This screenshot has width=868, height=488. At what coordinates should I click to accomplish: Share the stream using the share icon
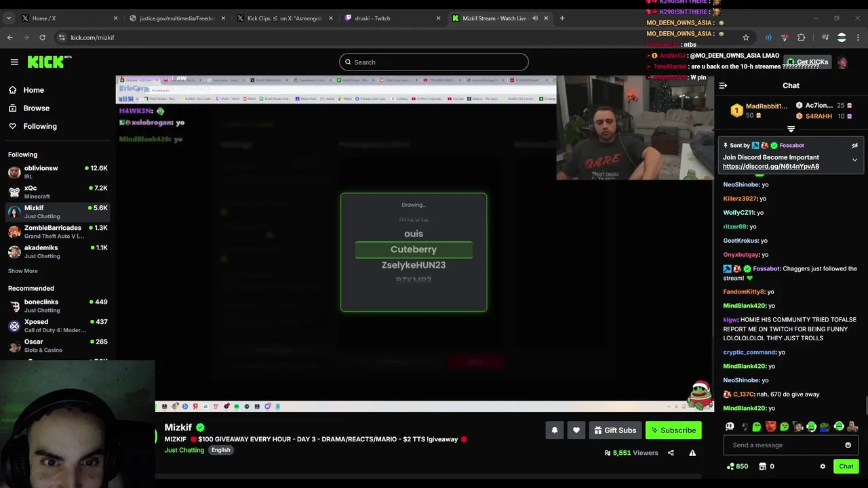click(671, 453)
